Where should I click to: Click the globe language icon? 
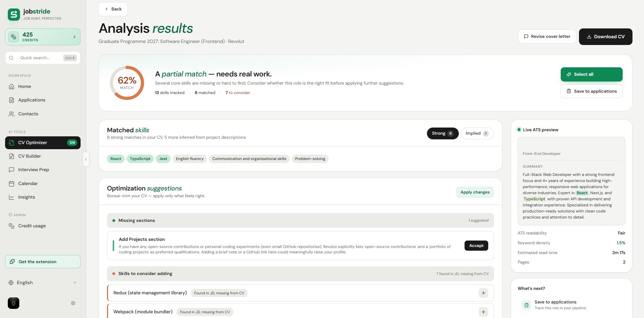click(11, 283)
